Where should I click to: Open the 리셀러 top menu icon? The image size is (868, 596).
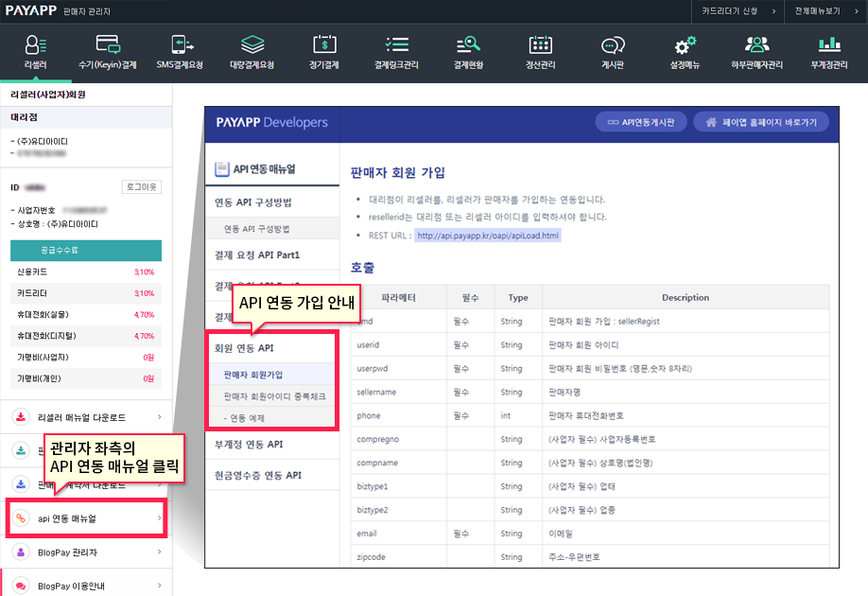click(35, 44)
